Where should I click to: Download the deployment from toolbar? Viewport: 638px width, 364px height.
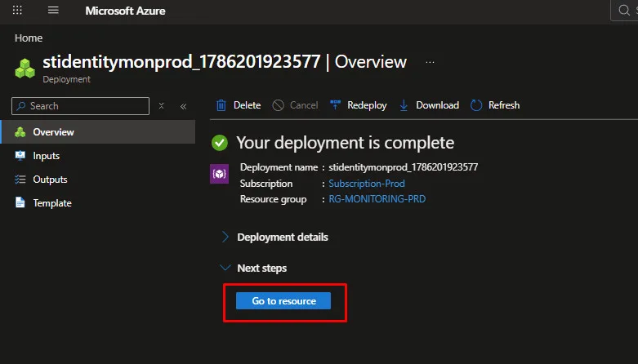pos(429,105)
